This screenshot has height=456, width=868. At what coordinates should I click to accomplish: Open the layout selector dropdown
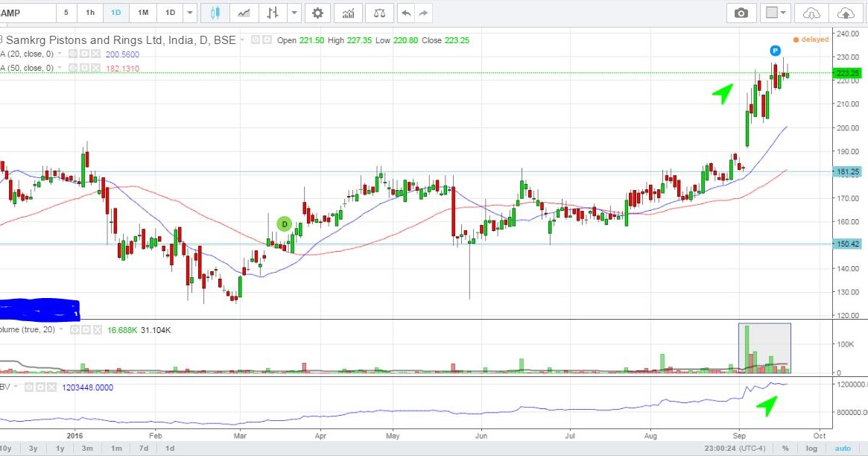tap(776, 13)
